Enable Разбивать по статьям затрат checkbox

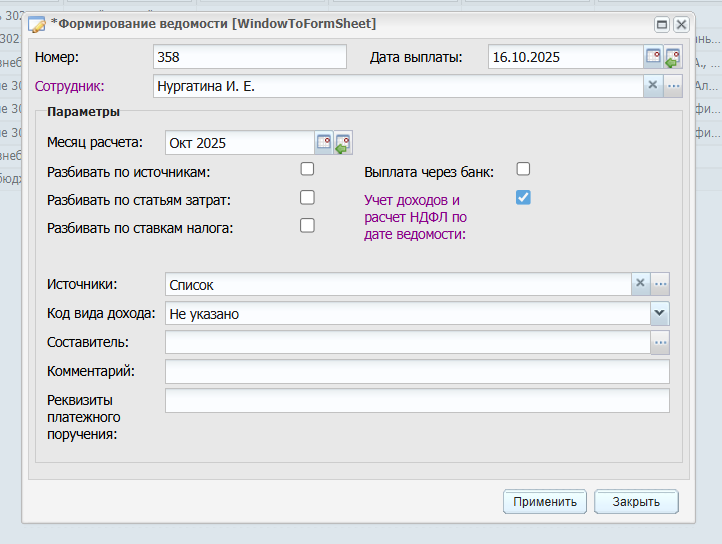[307, 198]
